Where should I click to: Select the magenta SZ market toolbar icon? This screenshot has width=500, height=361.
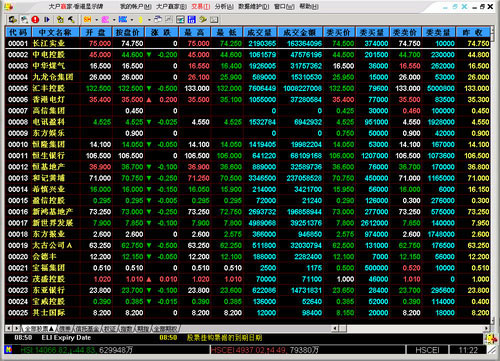pyautogui.click(x=105, y=20)
